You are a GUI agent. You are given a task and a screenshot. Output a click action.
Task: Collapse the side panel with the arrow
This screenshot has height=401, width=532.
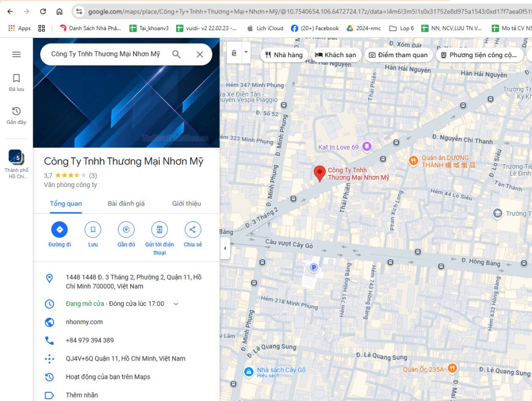click(x=224, y=249)
